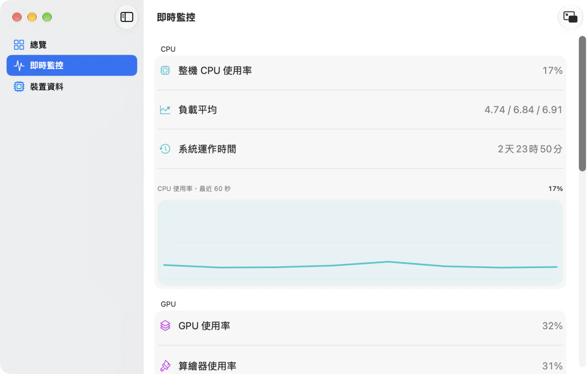Select the 系統運作時間 row label
This screenshot has width=588, height=374.
(x=207, y=149)
